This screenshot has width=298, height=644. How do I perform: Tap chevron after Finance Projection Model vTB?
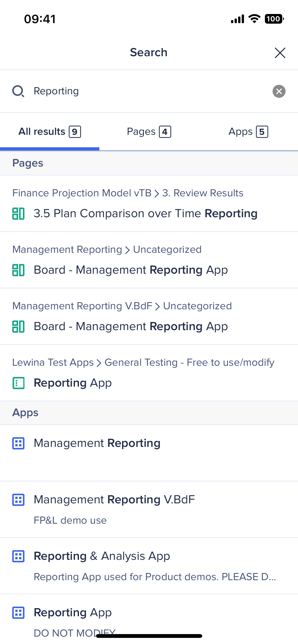point(157,194)
